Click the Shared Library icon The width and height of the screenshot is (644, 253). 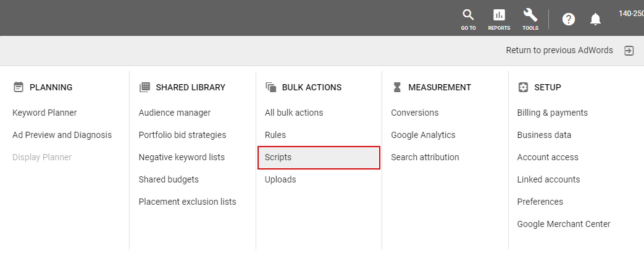(x=144, y=87)
